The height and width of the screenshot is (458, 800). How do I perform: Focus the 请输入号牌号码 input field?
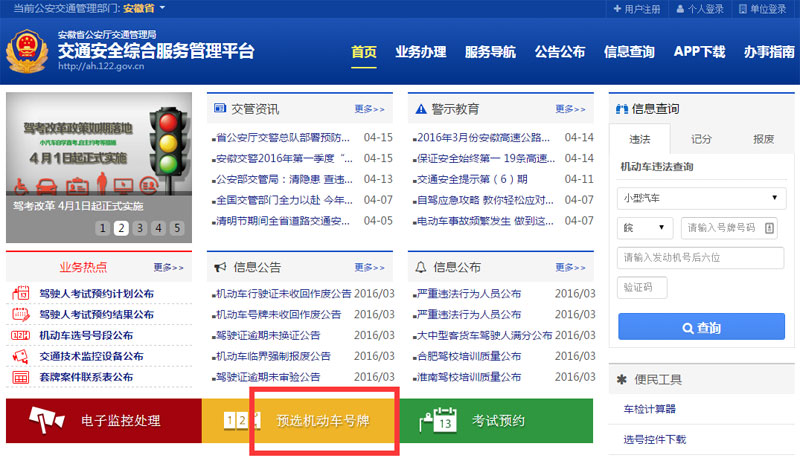pyautogui.click(x=730, y=228)
